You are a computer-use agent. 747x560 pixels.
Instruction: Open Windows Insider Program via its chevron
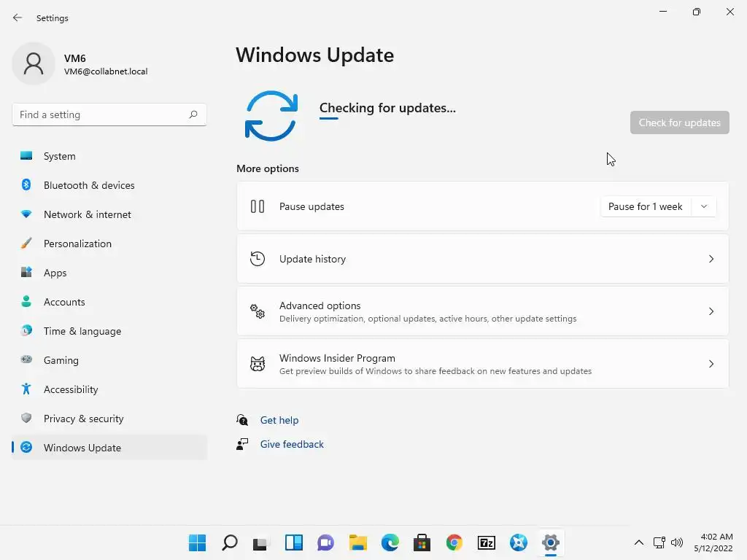point(711,364)
